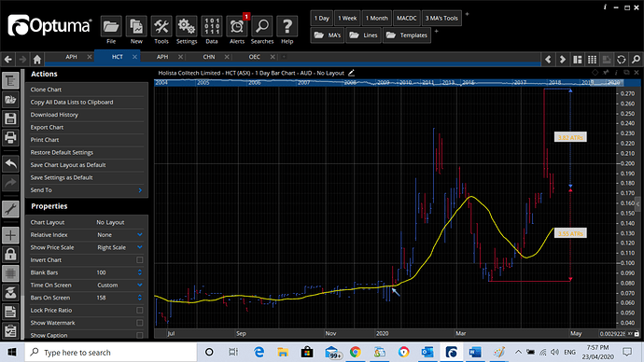Open the Tools icon

click(x=161, y=27)
